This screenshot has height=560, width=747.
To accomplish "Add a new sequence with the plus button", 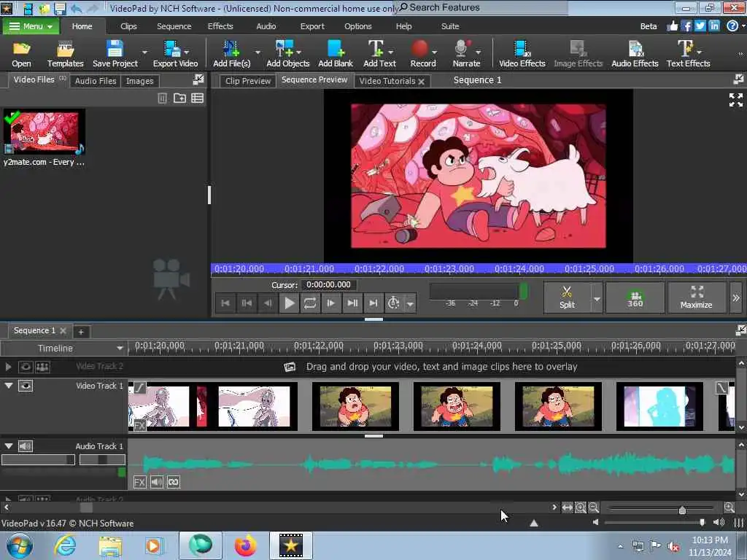I will pos(81,332).
